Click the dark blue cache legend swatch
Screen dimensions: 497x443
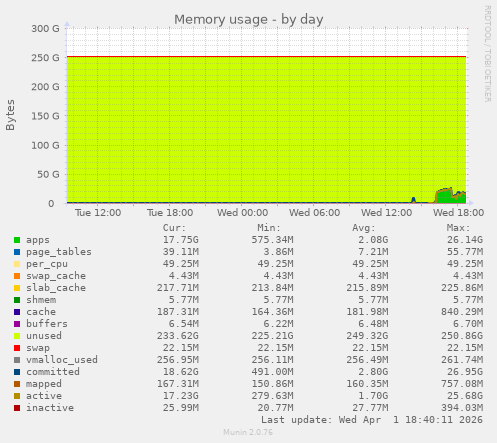point(17,312)
